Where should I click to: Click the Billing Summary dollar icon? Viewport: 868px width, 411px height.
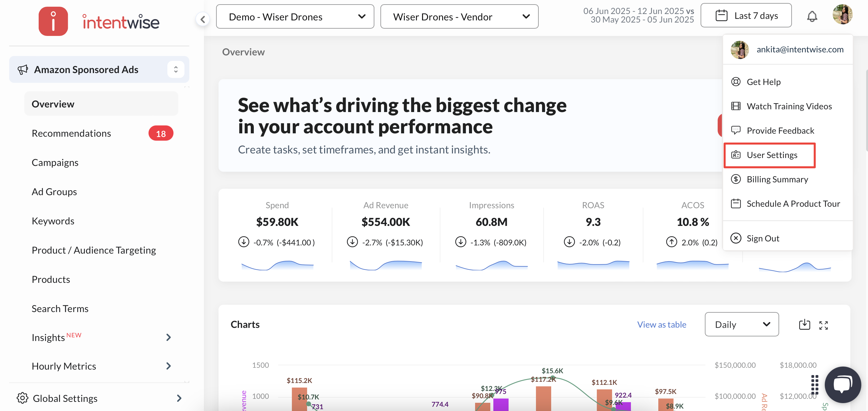[x=736, y=179]
